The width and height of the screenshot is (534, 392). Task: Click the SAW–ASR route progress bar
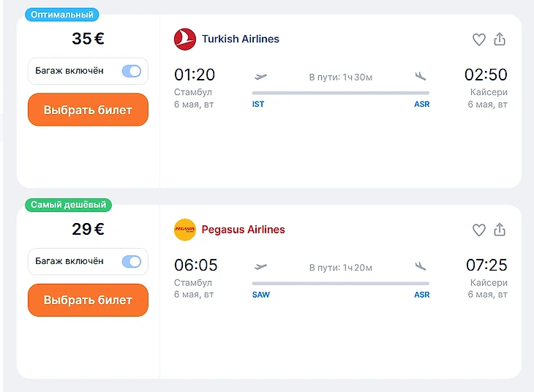click(340, 283)
